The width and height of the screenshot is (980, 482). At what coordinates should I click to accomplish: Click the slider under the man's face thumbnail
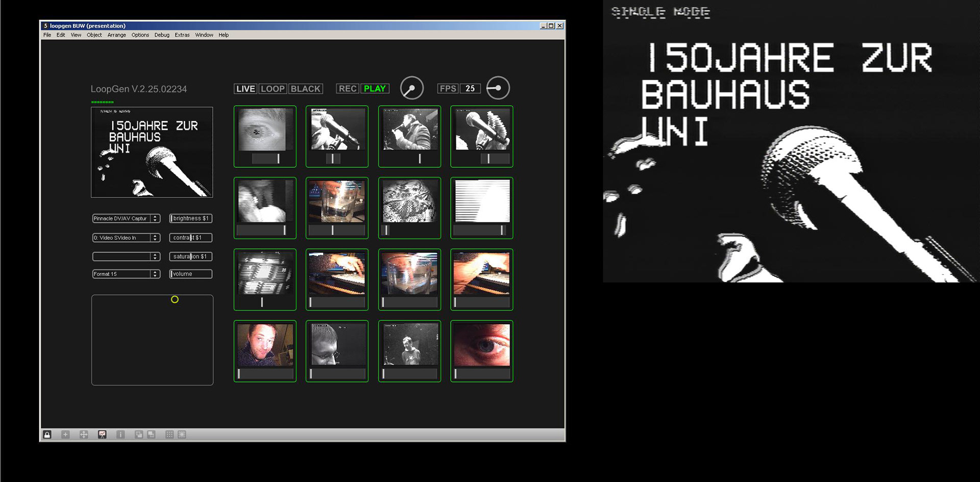[265, 374]
